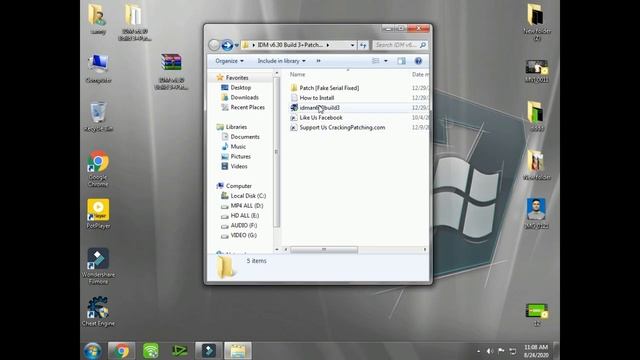
Task: Select the user folder desktop icon
Action: (x=98, y=19)
